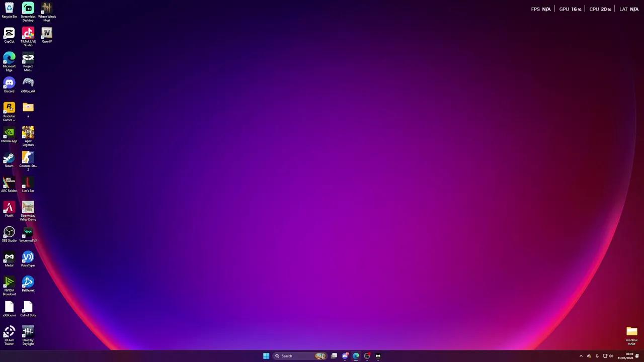644x362 pixels.
Task: Show hidden system tray icons
Action: pos(581,356)
